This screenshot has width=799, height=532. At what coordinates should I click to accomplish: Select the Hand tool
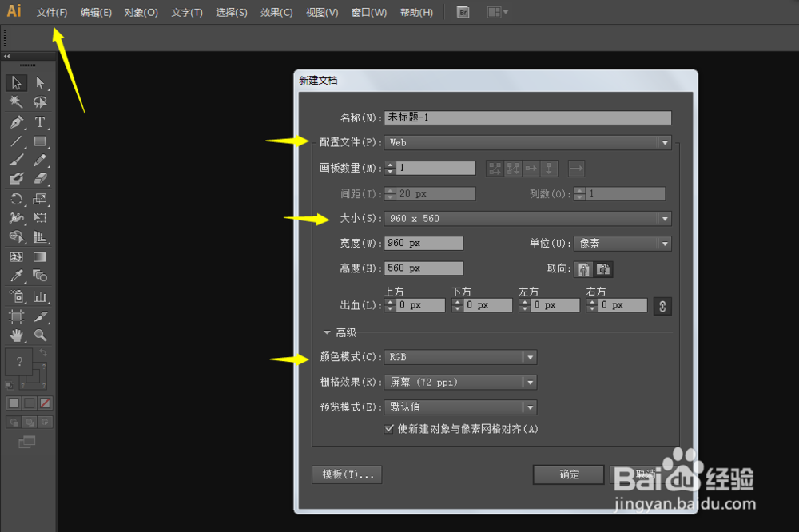coord(16,335)
